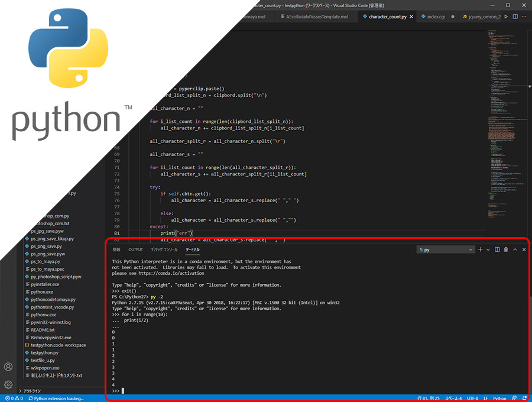Go to line via 行 81, 列 25
532x402 pixels.
pos(428,398)
